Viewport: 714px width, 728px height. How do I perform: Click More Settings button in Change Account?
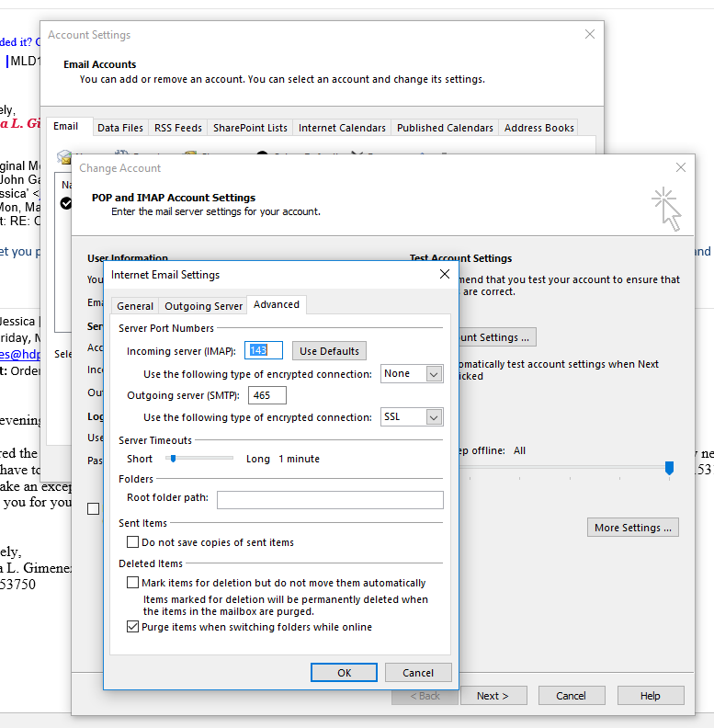(x=633, y=528)
